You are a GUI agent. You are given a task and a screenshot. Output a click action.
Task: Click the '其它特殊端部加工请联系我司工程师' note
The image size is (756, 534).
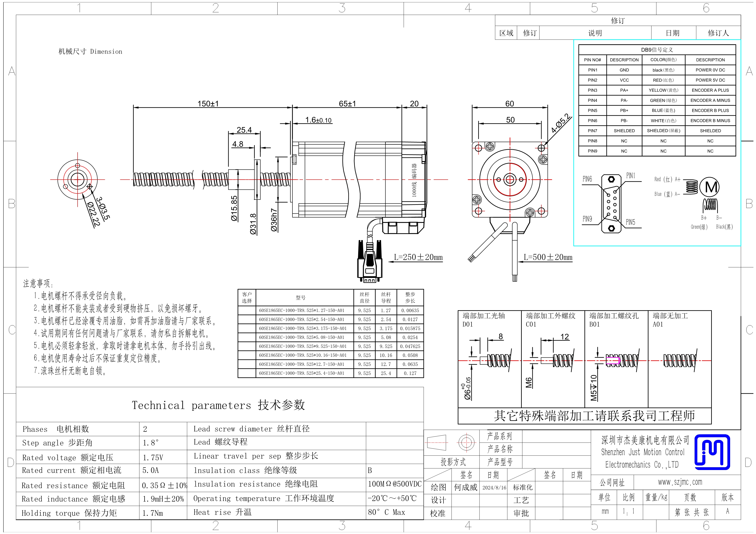(594, 416)
